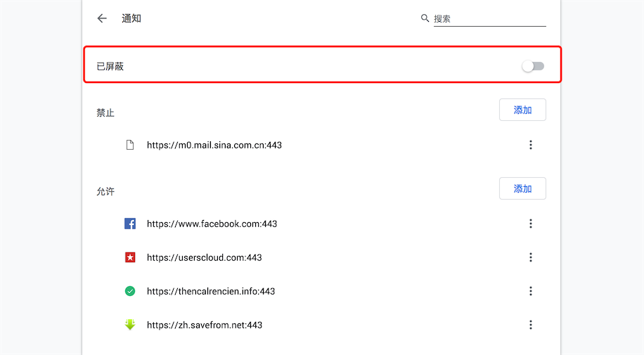Go back using the arrow beside 通知
Image resolution: width=644 pixels, height=355 pixels.
(102, 18)
